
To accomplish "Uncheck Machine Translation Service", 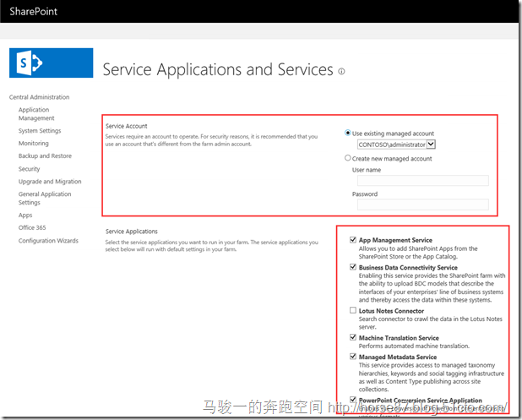I will (x=353, y=337).
